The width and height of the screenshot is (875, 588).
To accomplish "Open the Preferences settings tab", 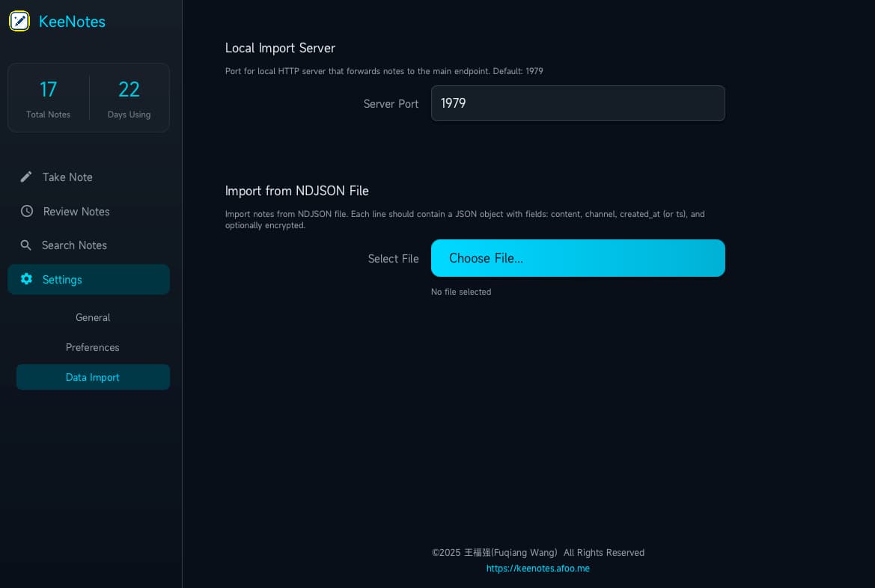I will point(93,347).
